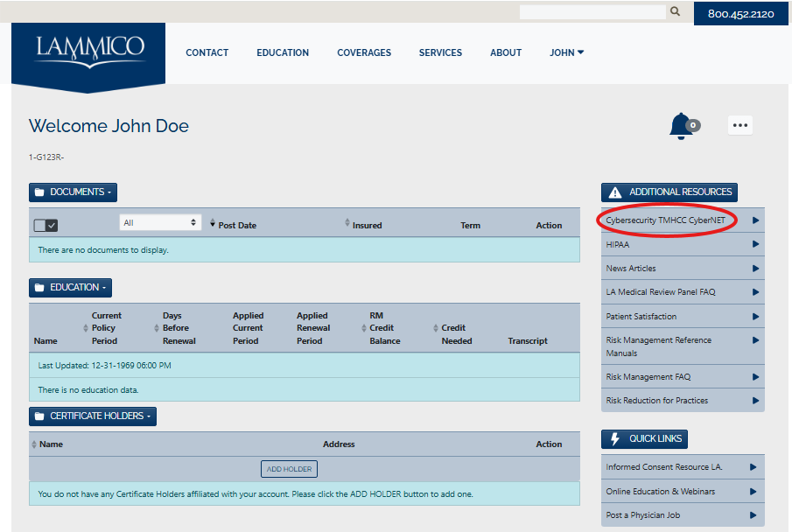
Task: Open the EDUCATION nav menu item
Action: tap(283, 52)
